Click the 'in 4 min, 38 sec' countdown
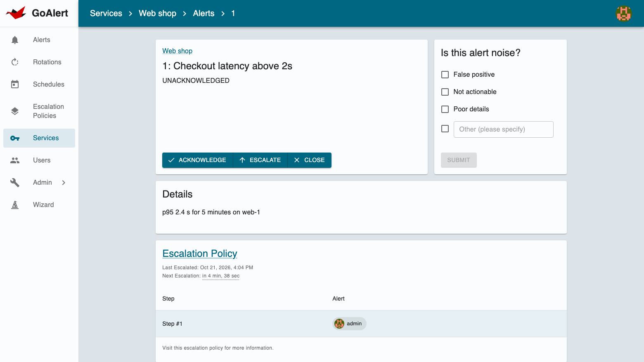 tap(221, 276)
